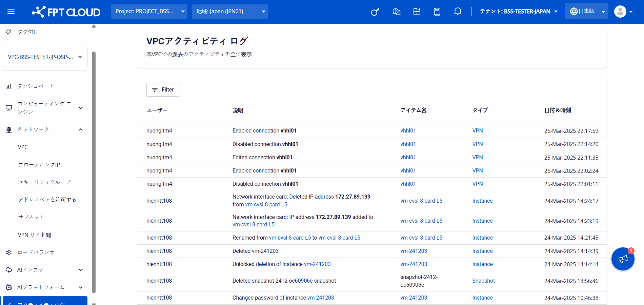Click the Filter button

tap(163, 90)
